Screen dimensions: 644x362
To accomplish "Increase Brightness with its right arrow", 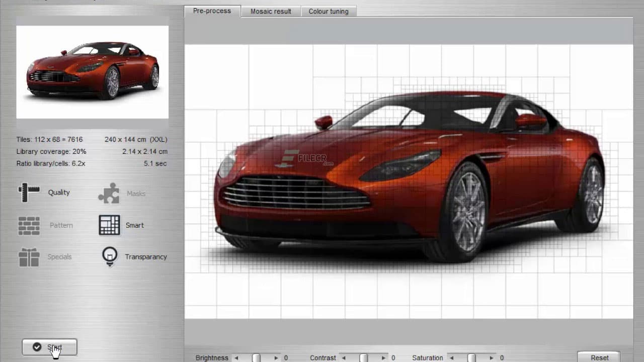I will coord(276,357).
